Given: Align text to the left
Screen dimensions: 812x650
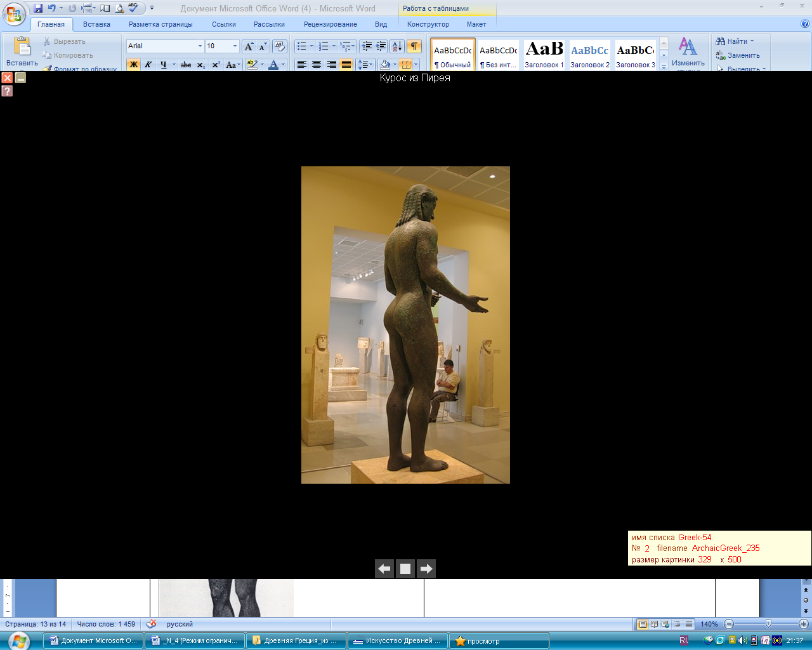Looking at the screenshot, I should [302, 65].
